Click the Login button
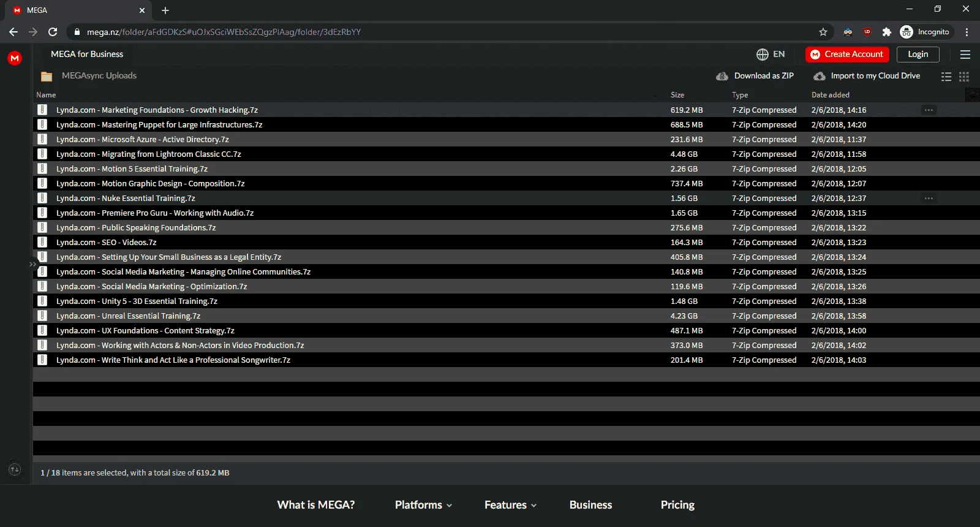The image size is (980, 527). (918, 55)
